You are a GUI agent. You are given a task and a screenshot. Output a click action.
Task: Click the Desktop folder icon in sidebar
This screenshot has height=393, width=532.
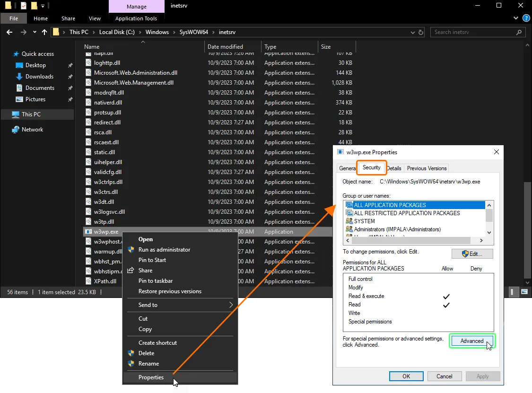pos(20,65)
